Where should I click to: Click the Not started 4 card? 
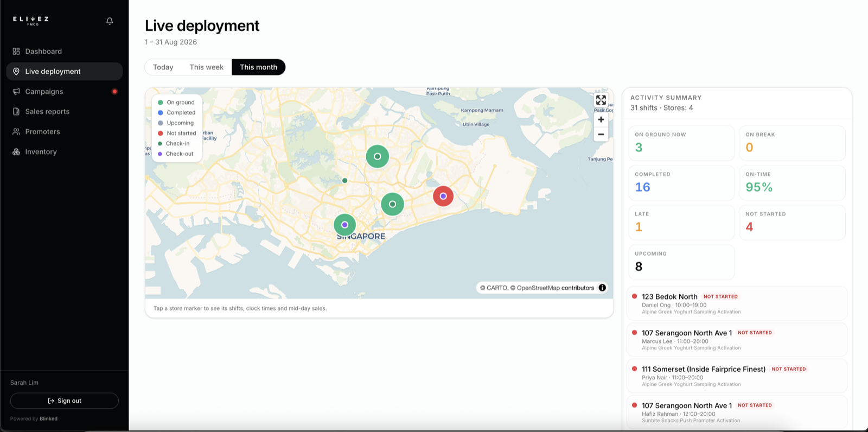[x=792, y=223]
